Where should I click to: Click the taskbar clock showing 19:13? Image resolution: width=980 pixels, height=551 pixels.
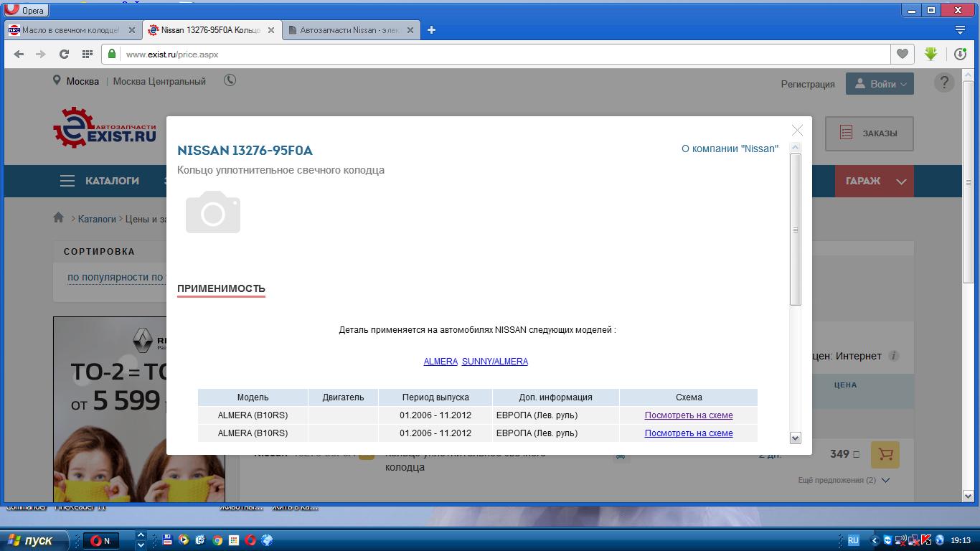[x=961, y=540]
